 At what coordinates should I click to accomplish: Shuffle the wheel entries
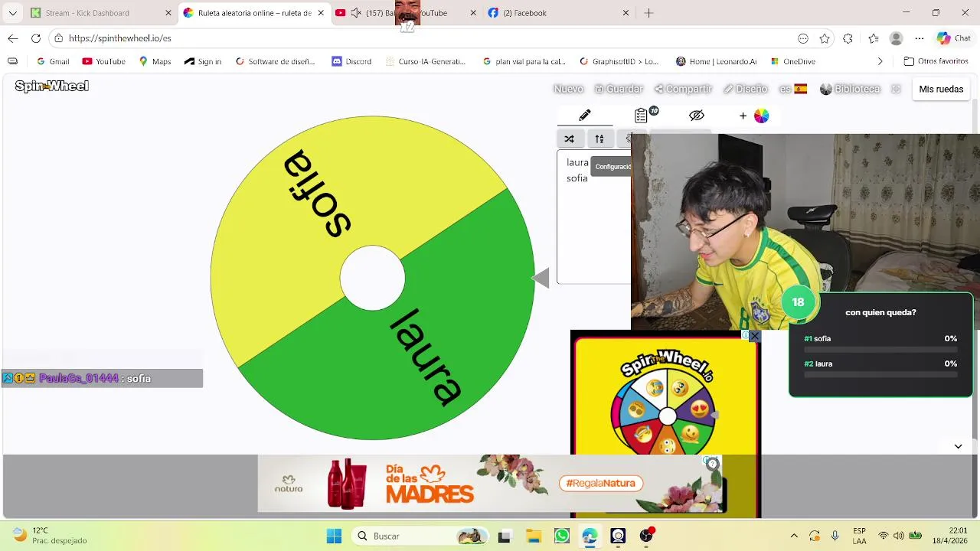click(x=569, y=139)
